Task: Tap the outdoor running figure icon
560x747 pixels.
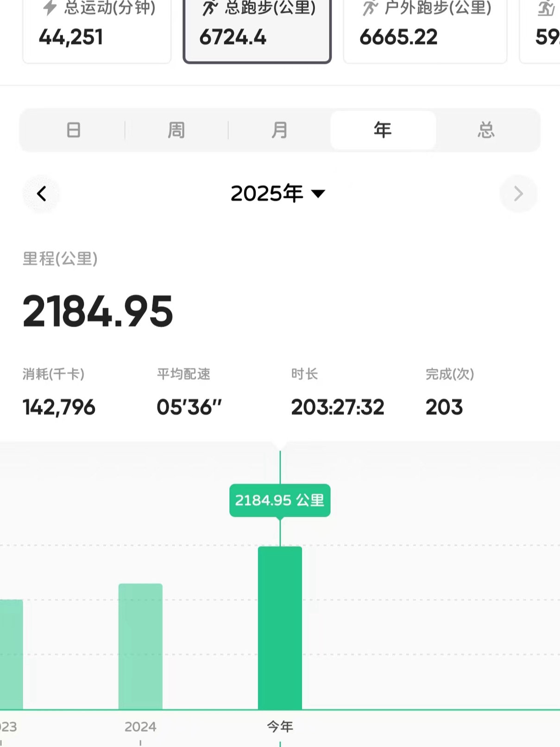Action: click(x=370, y=8)
